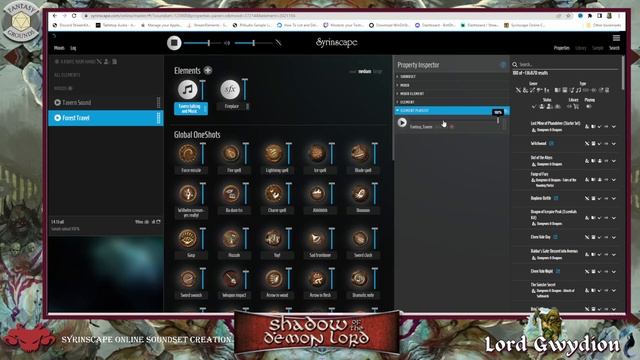Trigger the Sword swoosh one-shot
The height and width of the screenshot is (360, 640).
coord(187,278)
